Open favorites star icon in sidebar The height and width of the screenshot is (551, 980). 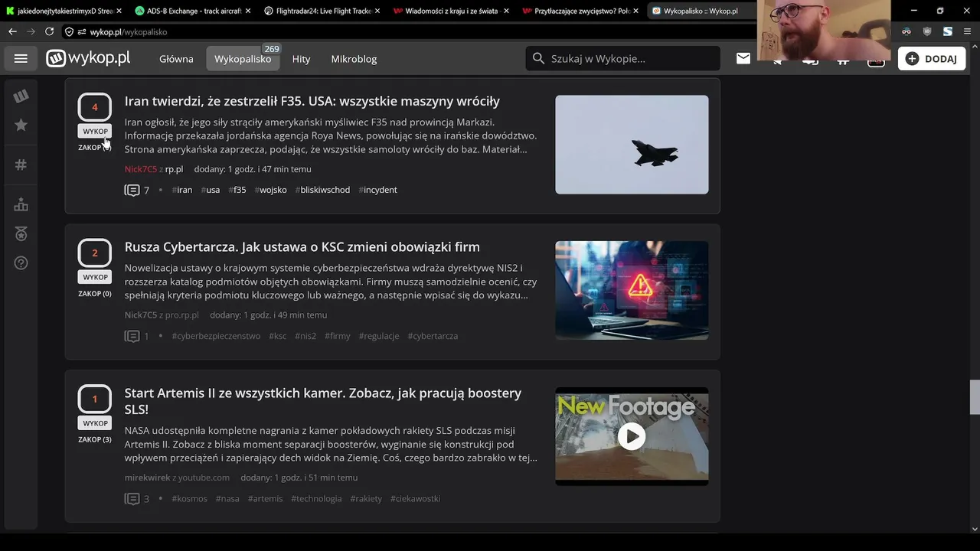[x=21, y=125]
